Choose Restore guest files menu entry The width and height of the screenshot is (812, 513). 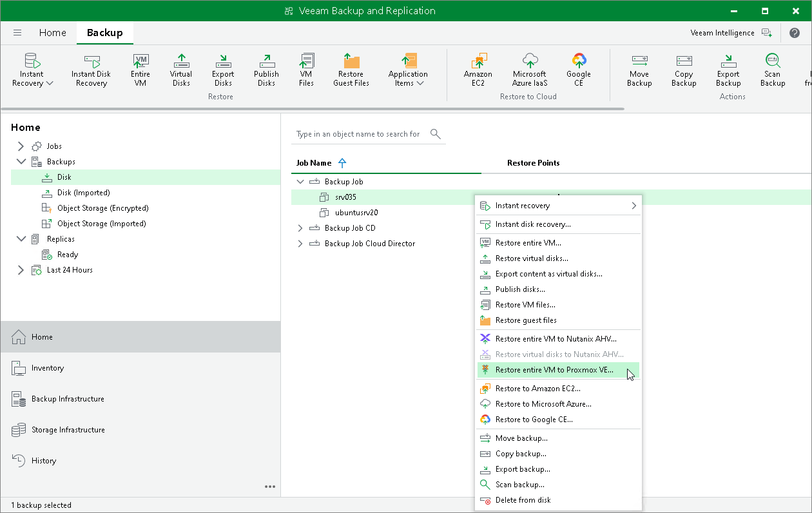point(559,320)
